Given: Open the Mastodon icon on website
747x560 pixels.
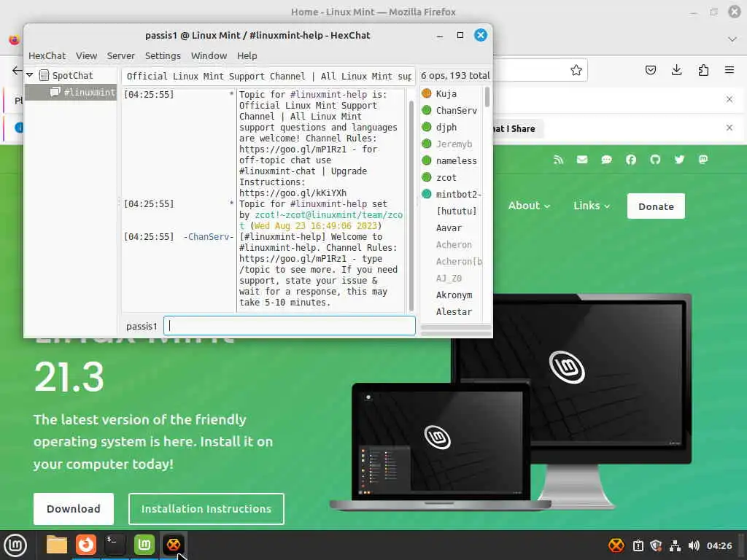Looking at the screenshot, I should click(703, 160).
